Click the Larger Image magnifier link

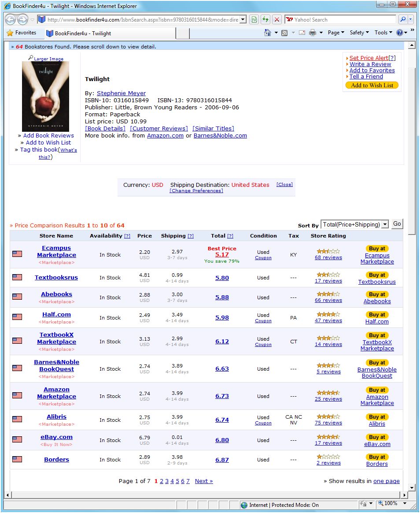click(x=46, y=59)
